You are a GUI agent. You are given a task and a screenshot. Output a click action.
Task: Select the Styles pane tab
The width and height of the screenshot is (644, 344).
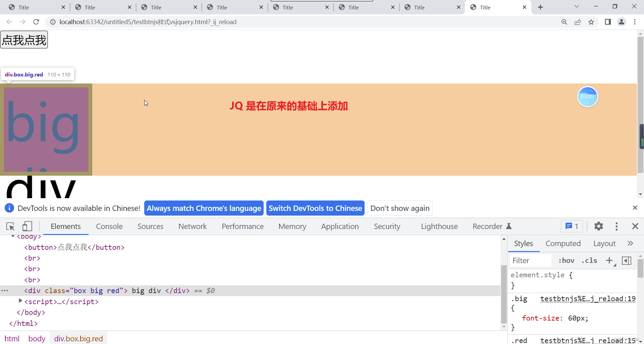pos(523,243)
